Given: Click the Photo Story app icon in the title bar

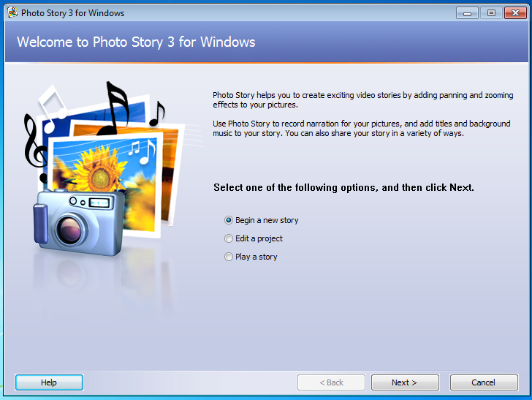Looking at the screenshot, I should point(12,12).
